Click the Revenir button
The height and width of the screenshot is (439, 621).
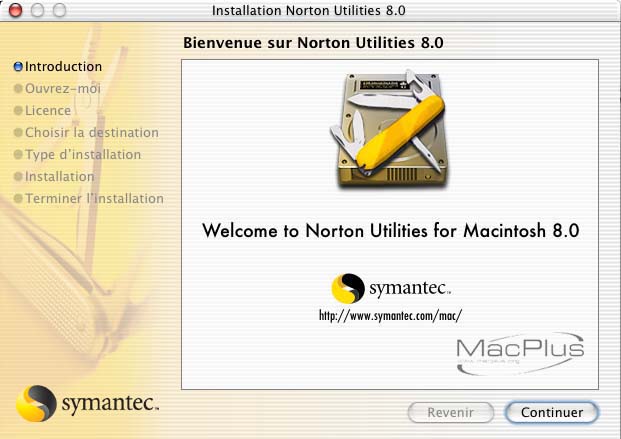click(451, 412)
